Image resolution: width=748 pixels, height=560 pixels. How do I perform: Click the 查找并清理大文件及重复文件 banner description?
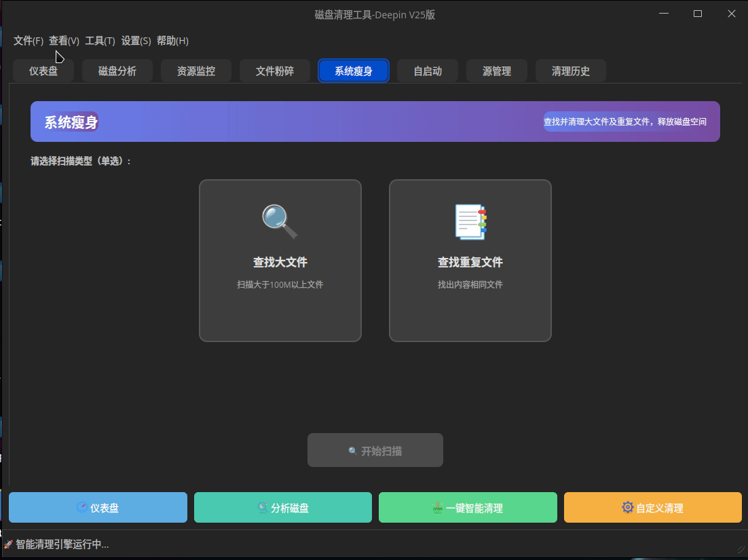tap(625, 122)
